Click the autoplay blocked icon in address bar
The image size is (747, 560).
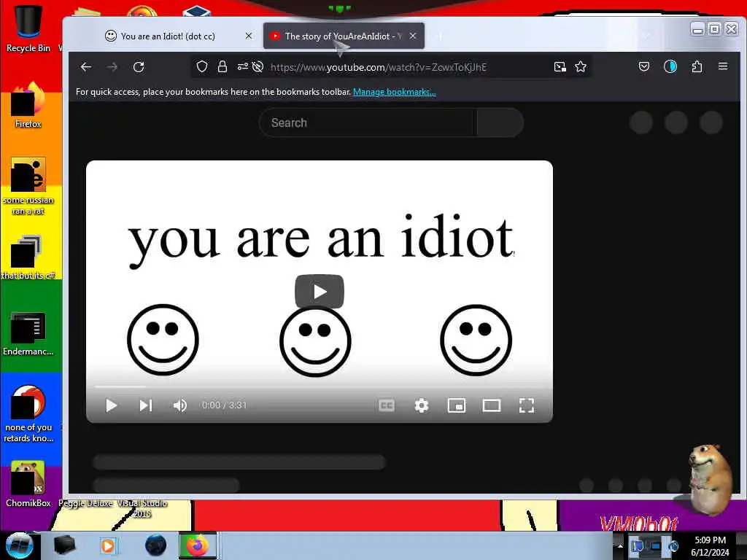[x=258, y=66]
